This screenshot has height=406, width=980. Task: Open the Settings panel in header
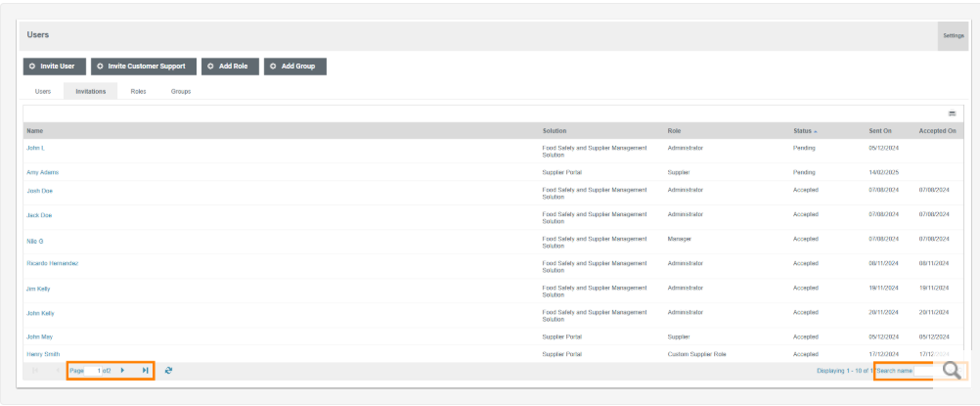[x=953, y=35]
